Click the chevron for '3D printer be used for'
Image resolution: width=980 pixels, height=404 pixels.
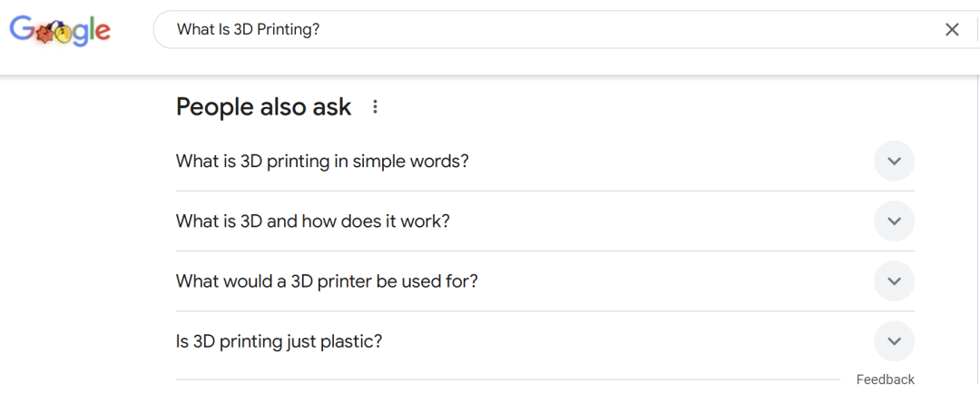click(895, 281)
